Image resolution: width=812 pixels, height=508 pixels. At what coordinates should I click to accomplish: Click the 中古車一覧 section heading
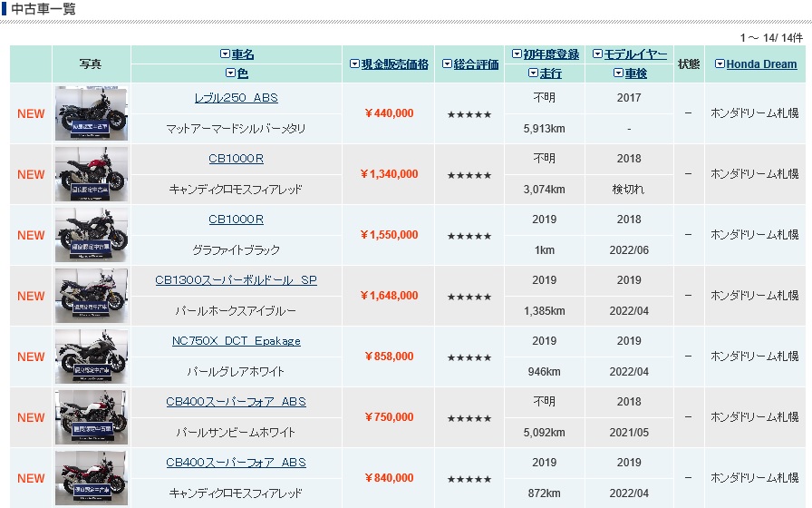pyautogui.click(x=44, y=9)
